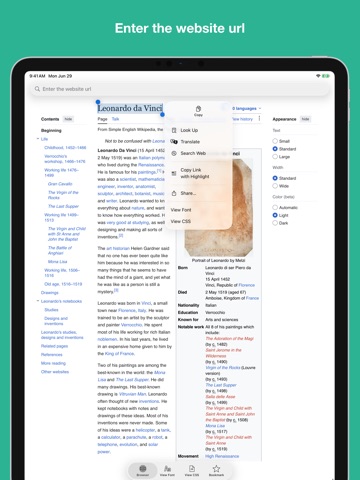Open High Renaissance link in infobox

coord(222,456)
